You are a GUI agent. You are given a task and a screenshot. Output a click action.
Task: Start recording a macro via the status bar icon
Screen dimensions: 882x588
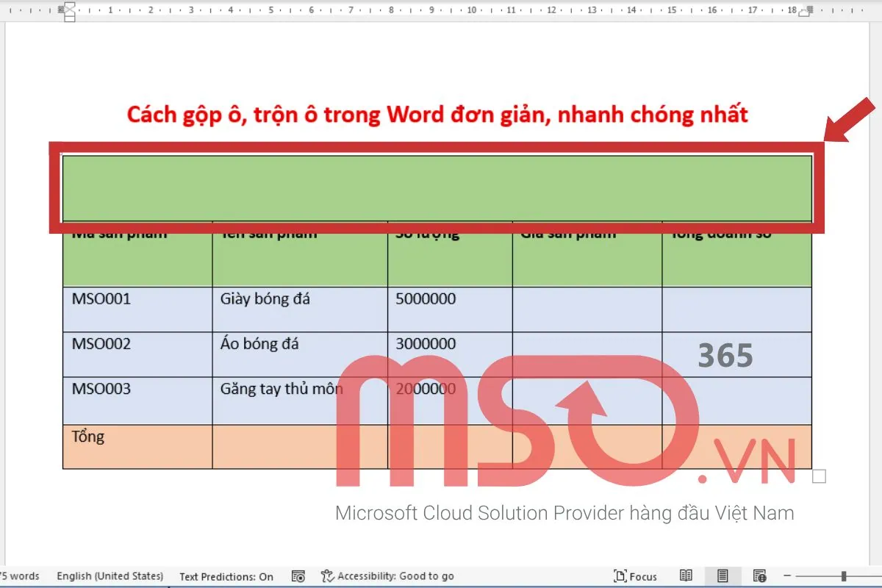click(x=298, y=576)
